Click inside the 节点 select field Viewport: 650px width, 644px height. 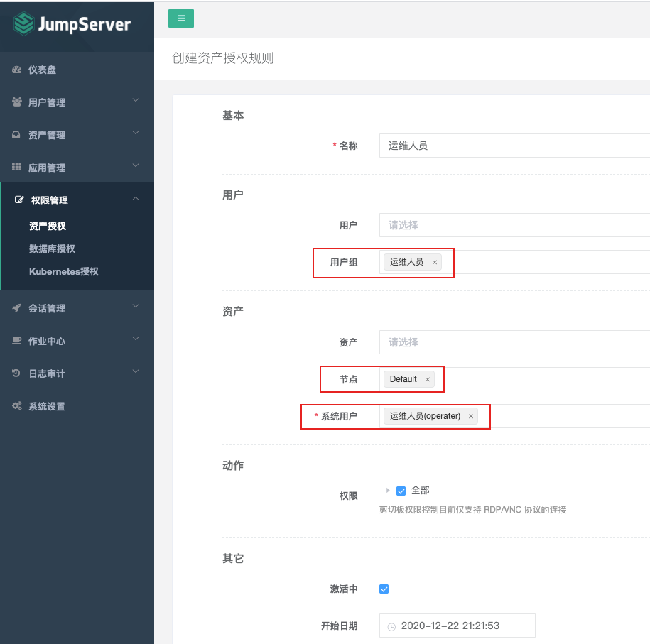pos(514,379)
